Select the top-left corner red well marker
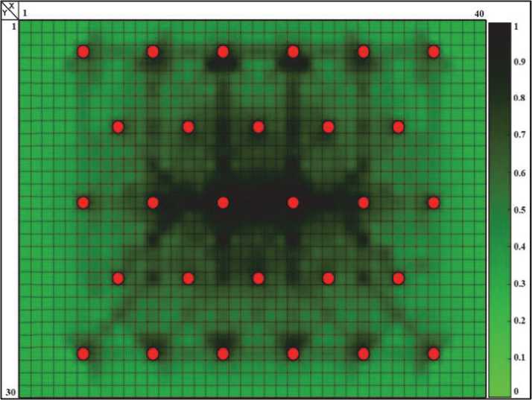The height and width of the screenshot is (400, 532). [x=83, y=52]
